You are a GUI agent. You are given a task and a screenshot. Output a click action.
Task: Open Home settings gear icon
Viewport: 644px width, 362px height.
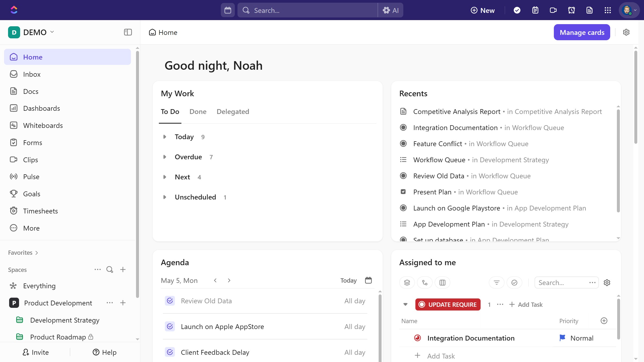click(x=626, y=32)
